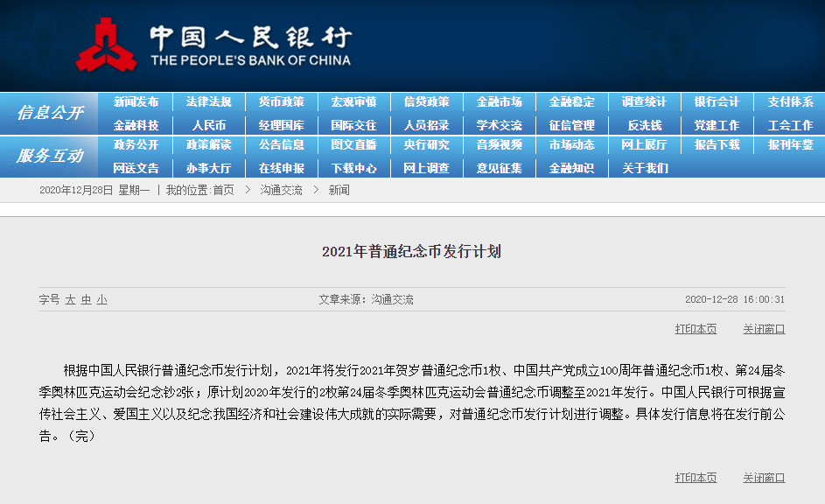Open 学术交流 section
825x504 pixels.
[499, 125]
